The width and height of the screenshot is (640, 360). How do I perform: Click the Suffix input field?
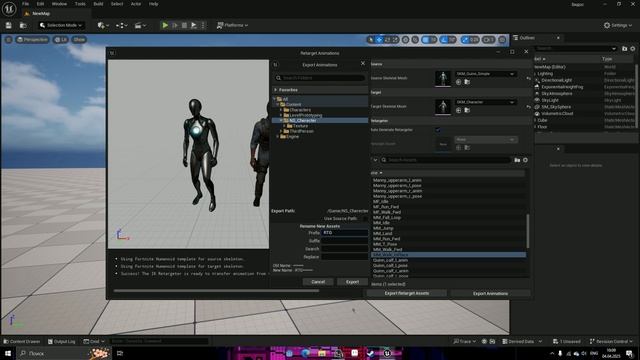point(344,241)
